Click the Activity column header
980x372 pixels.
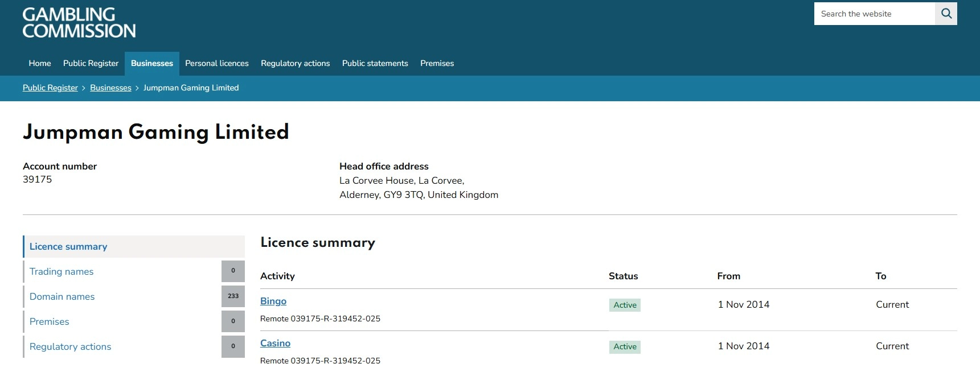coord(278,276)
